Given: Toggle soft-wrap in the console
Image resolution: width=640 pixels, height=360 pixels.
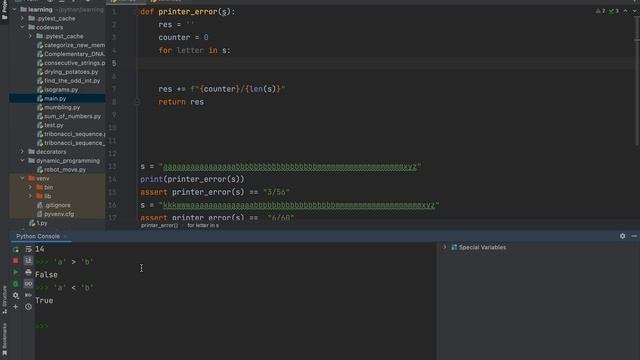Looking at the screenshot, I should click(x=28, y=249).
